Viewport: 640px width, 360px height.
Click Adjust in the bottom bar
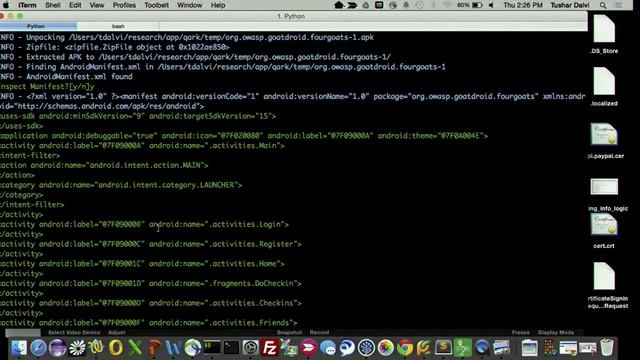coord(117,333)
